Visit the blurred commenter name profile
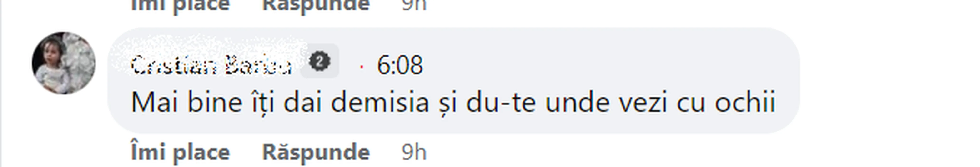The height and width of the screenshot is (167, 980). (211, 65)
